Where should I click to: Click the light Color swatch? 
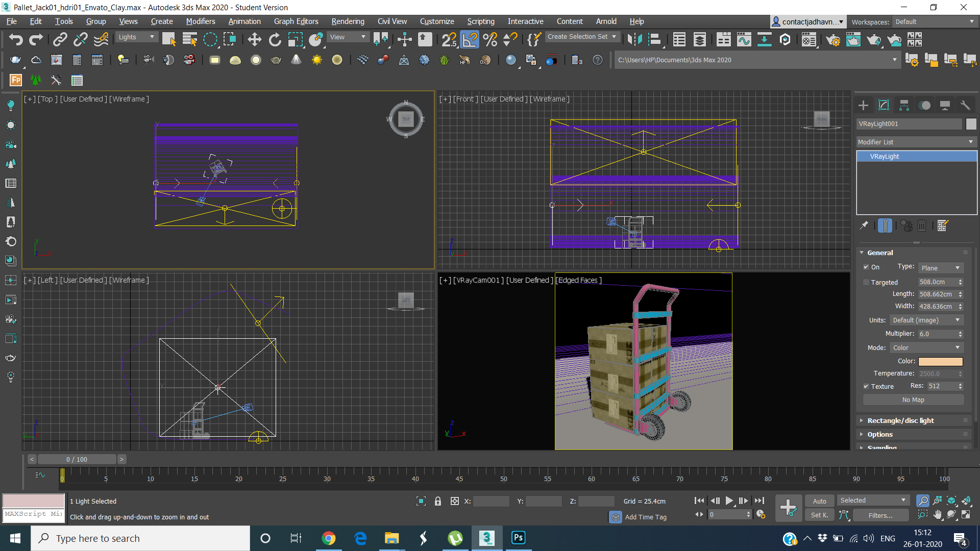coord(940,361)
